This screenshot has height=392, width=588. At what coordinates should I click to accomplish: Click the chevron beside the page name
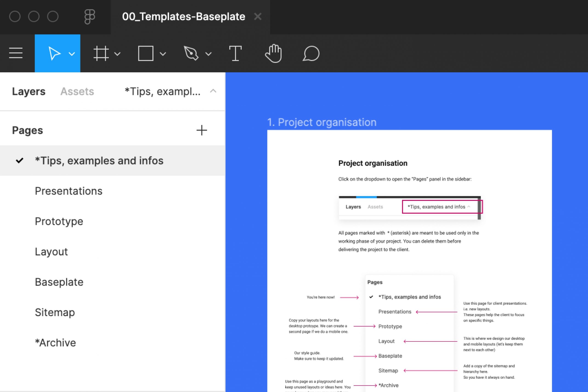click(213, 91)
